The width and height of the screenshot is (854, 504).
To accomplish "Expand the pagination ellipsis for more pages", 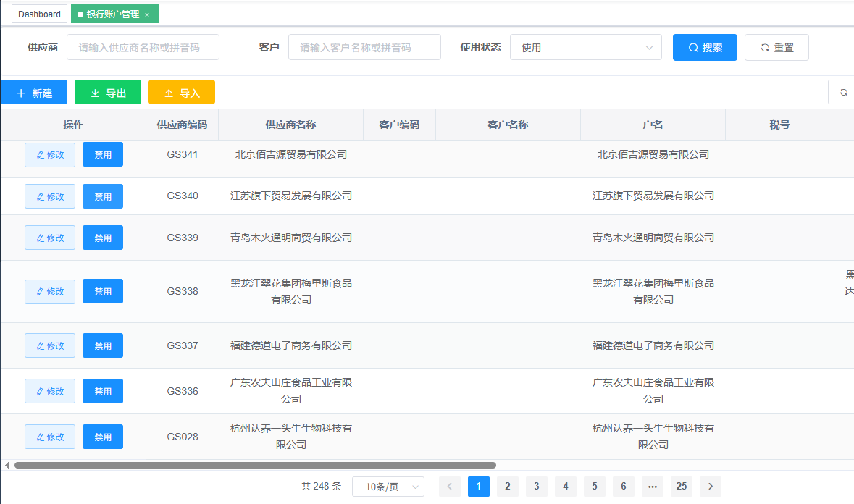I will point(652,487).
